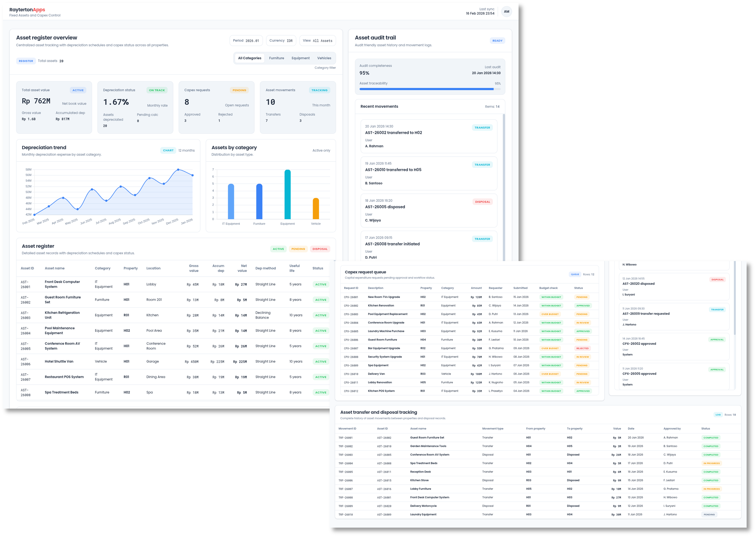
Task: Click the Recent movements scrollbar
Action: (x=503, y=185)
